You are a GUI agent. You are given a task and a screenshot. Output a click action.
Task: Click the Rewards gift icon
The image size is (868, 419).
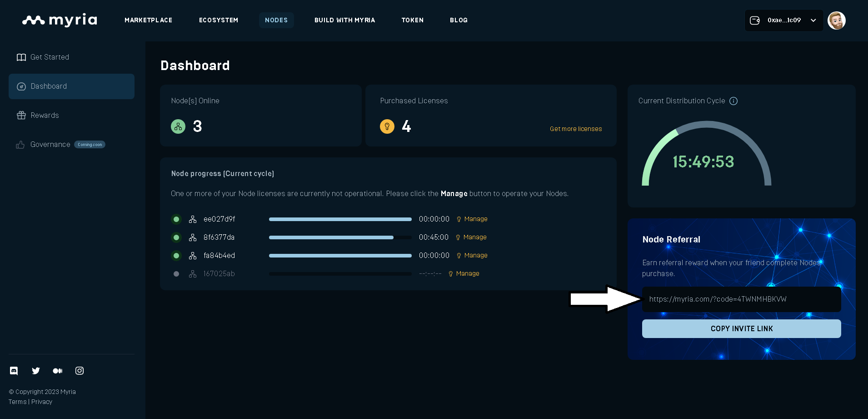21,116
